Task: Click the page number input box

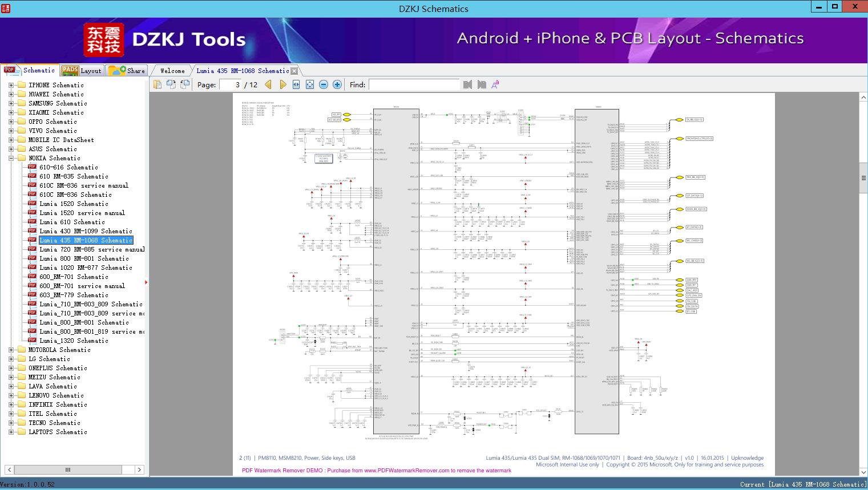Action: pyautogui.click(x=231, y=84)
